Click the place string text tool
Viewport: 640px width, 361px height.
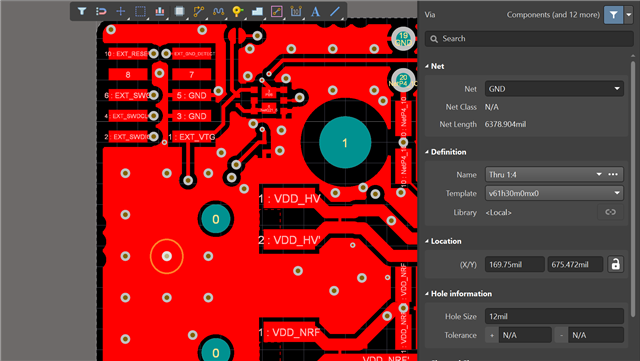click(315, 11)
